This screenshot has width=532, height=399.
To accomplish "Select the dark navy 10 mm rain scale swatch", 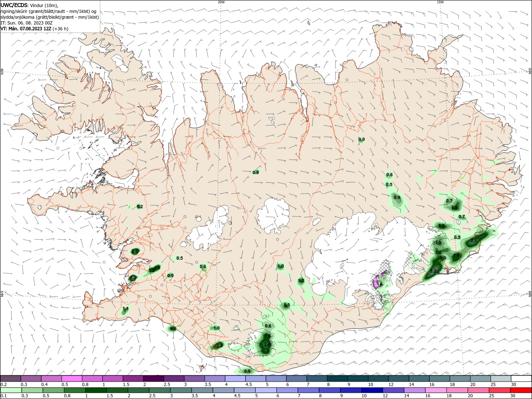I will click(371, 390).
